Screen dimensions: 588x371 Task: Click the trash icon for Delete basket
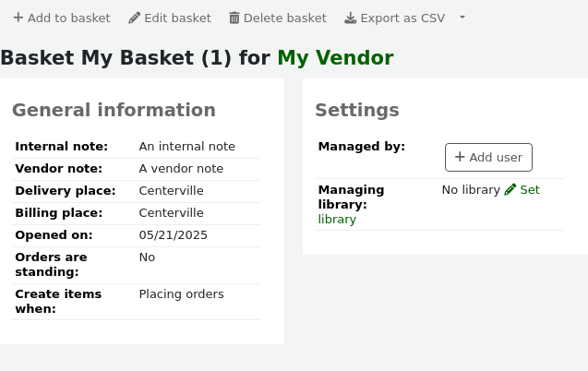234,18
